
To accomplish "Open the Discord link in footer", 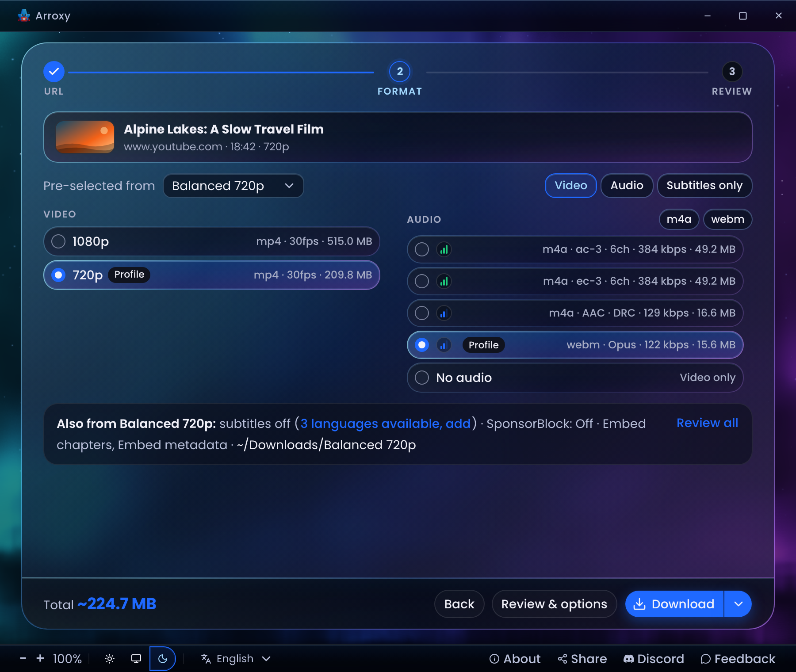I will click(654, 659).
